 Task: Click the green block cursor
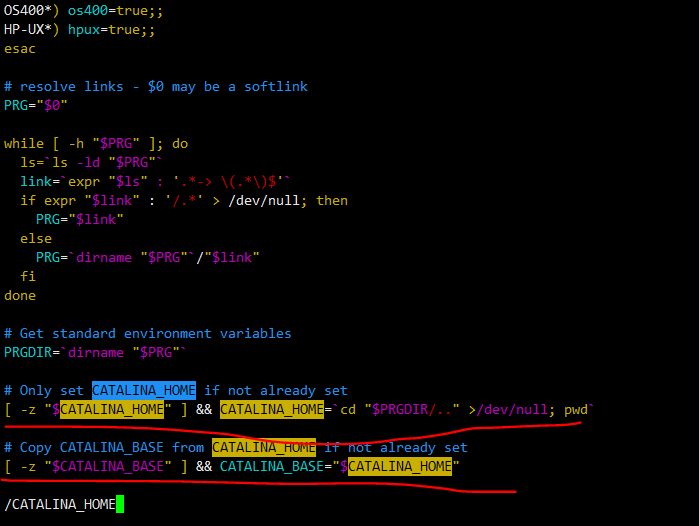(120, 504)
